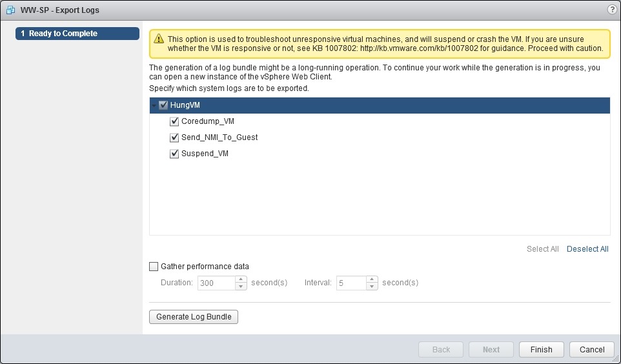Viewport: 621px width, 364px height.
Task: Increase the Duration value with up arrow
Action: click(241, 279)
